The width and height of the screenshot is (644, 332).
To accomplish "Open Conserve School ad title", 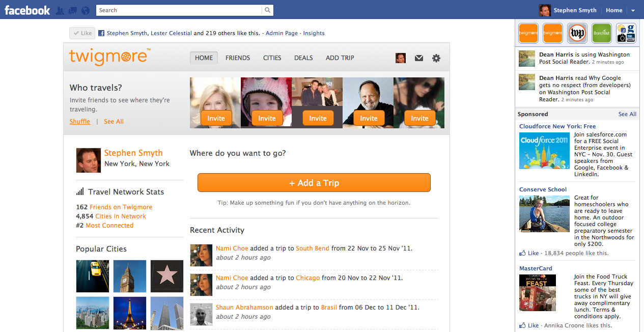I will pyautogui.click(x=543, y=189).
